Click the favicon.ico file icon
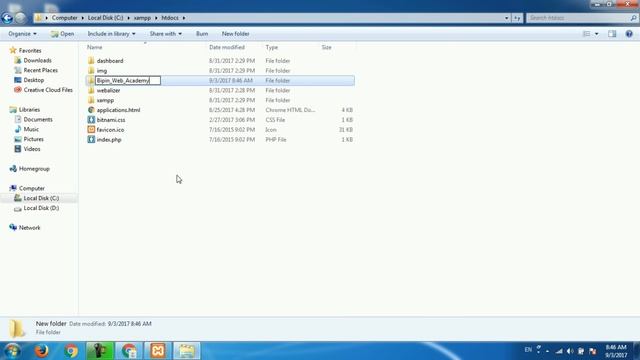 point(91,129)
